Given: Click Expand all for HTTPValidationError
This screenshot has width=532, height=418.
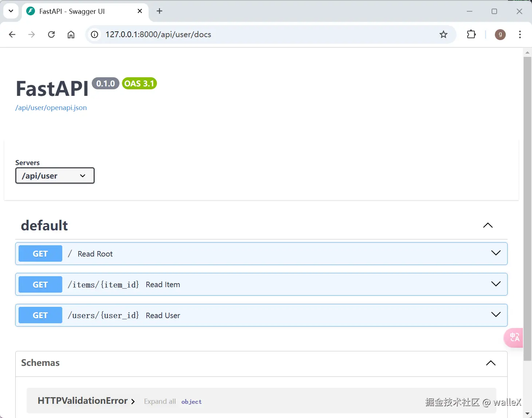Looking at the screenshot, I should (160, 401).
